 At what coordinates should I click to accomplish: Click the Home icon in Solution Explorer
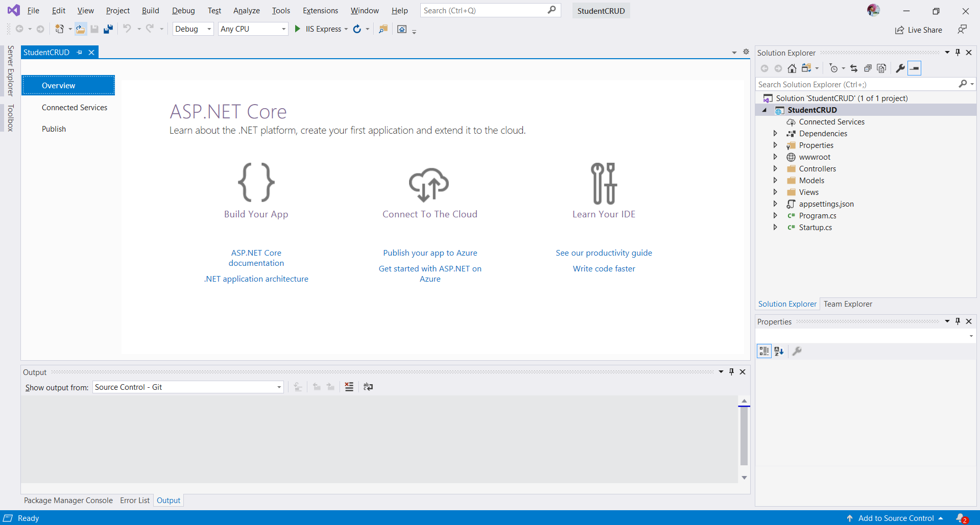coord(792,68)
